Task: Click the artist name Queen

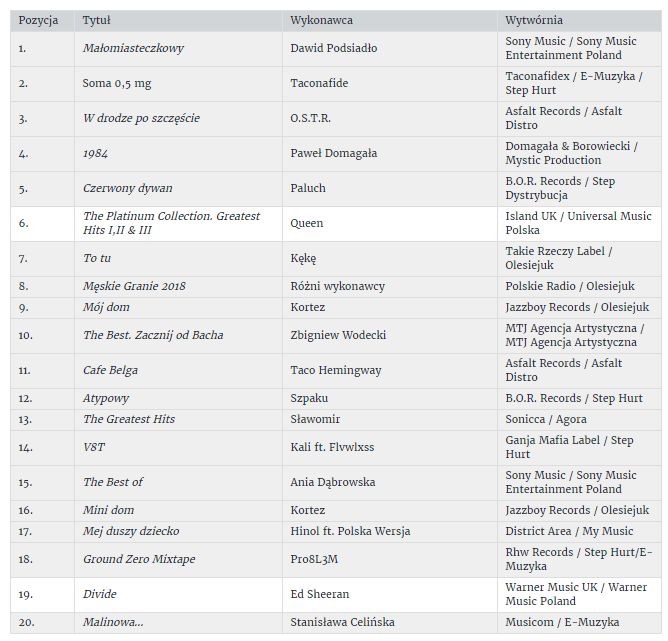Action: (306, 223)
